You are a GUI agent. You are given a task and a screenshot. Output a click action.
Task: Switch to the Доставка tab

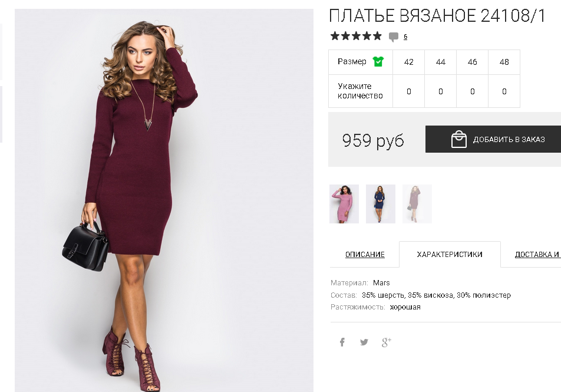pos(537,255)
